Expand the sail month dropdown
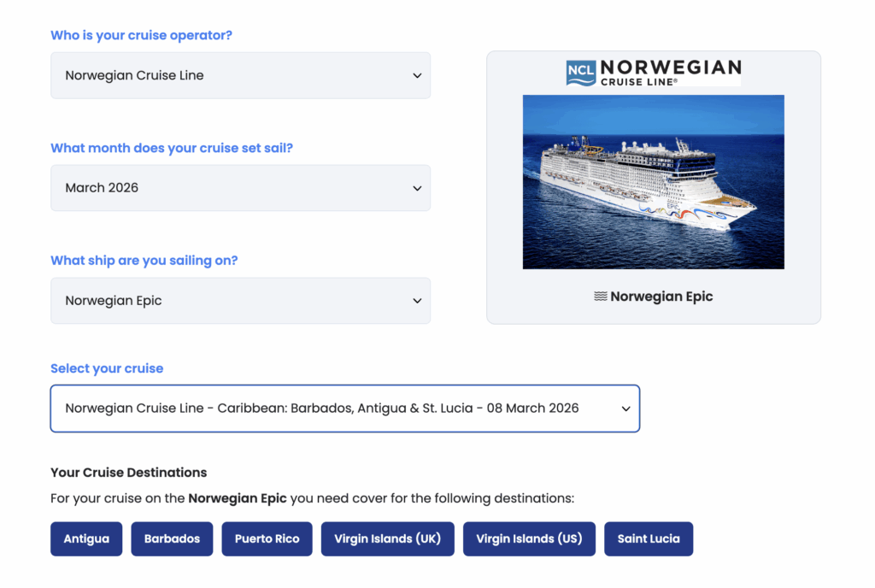 tap(240, 188)
